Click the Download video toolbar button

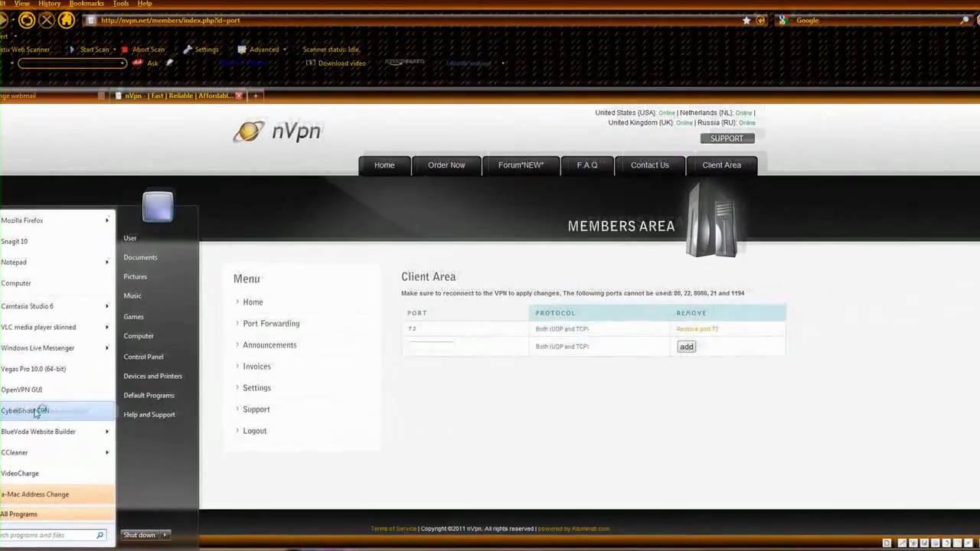tap(336, 64)
